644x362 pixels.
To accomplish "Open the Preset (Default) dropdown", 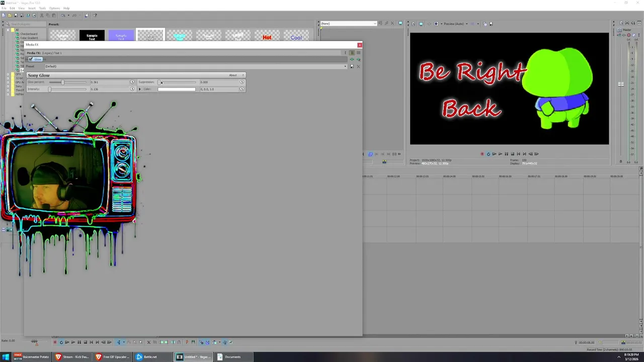I will pos(345,66).
